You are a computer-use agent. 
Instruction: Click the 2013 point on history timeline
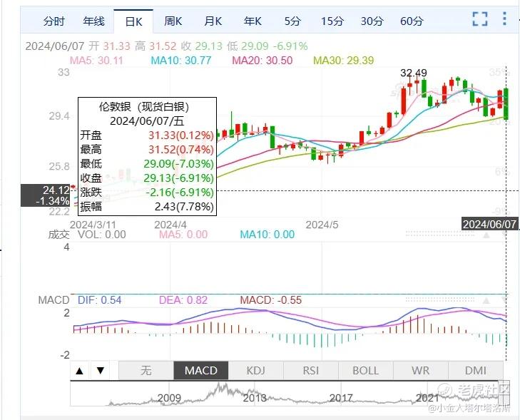[x=255, y=397]
